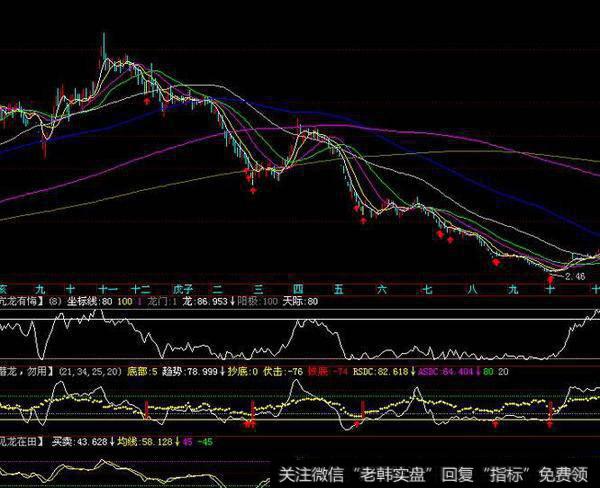Click the 四 month axis label
Viewport: 600px width, 488px height.
tap(297, 288)
